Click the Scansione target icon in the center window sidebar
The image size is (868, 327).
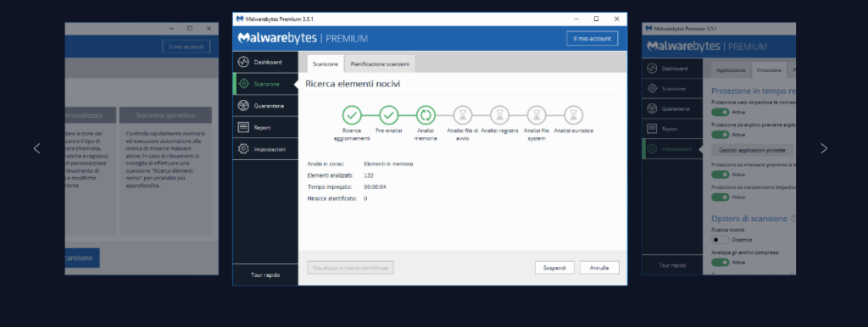pos(243,84)
